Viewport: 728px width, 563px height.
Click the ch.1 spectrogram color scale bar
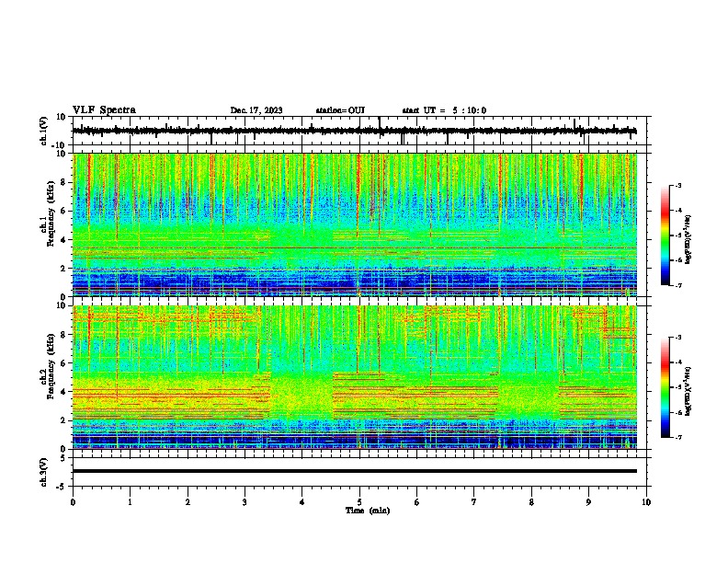(x=665, y=236)
